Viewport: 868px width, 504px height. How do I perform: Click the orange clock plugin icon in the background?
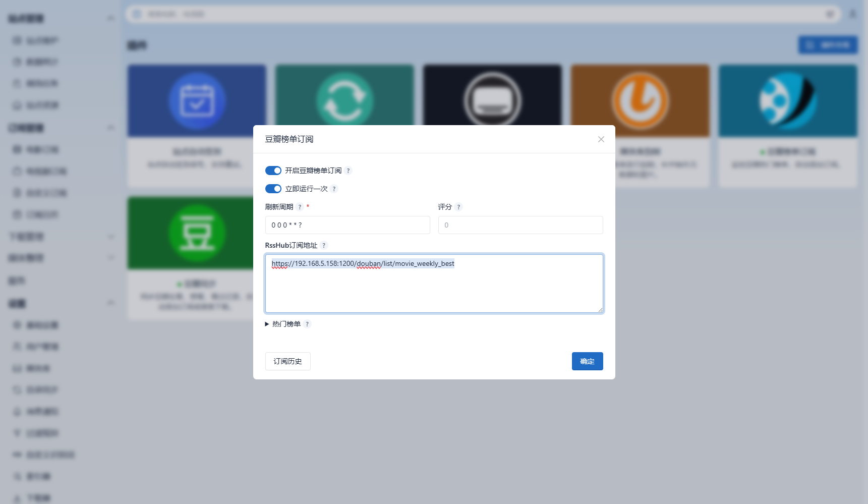point(641,101)
